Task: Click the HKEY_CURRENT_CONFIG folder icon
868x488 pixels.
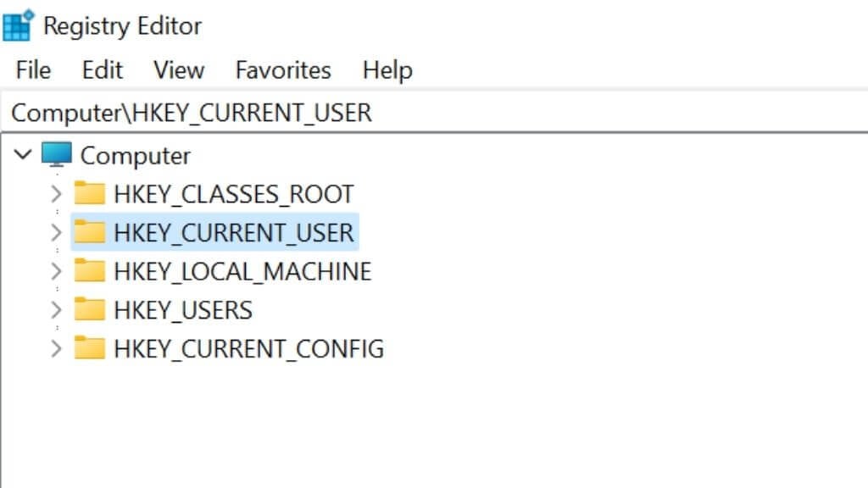Action: pos(89,348)
